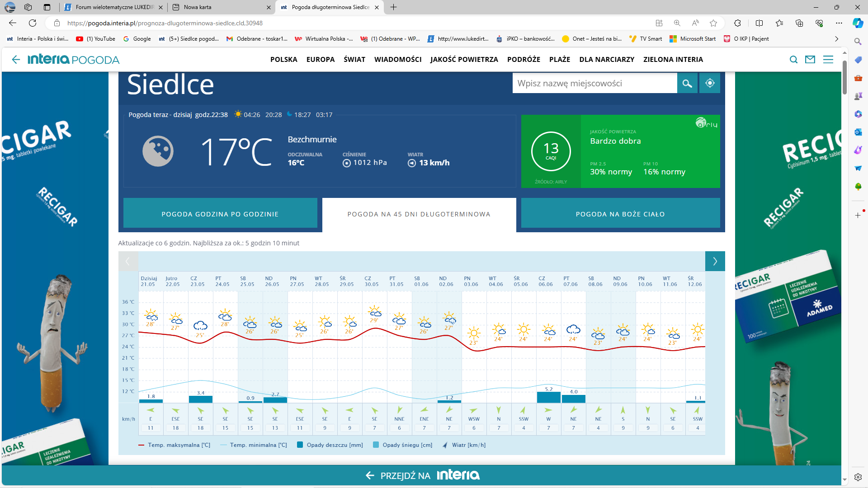
Task: Click the page vertical scrollbar thumb
Action: [x=844, y=77]
